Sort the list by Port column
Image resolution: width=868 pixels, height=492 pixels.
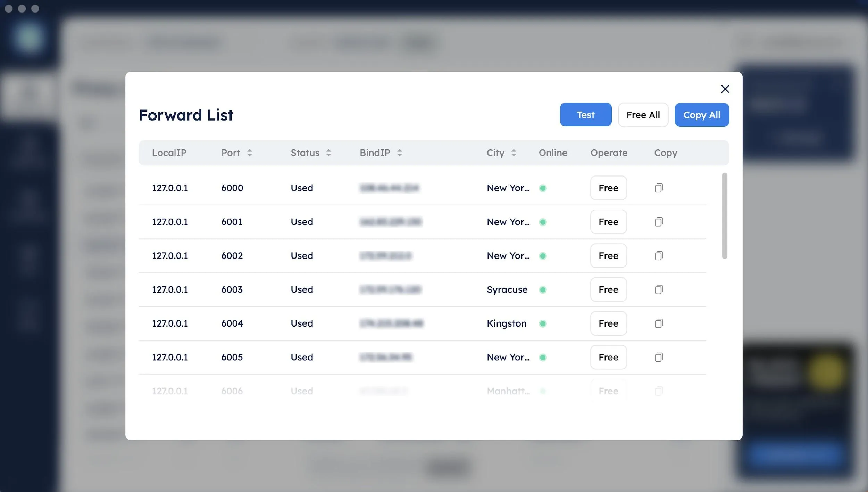click(249, 153)
